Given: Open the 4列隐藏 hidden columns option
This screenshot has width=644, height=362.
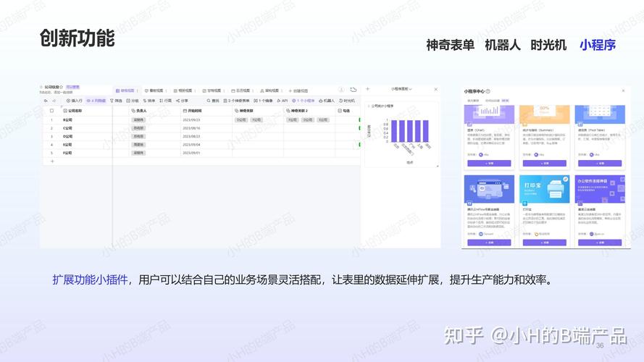Looking at the screenshot, I should (x=96, y=101).
